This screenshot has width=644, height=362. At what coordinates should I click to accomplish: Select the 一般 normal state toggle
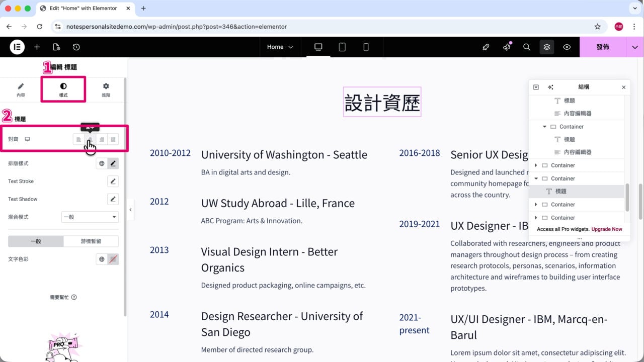tap(36, 241)
